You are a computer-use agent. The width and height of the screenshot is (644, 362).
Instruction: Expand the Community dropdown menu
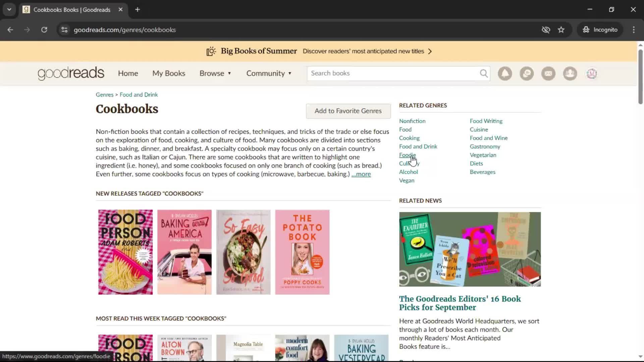point(269,73)
